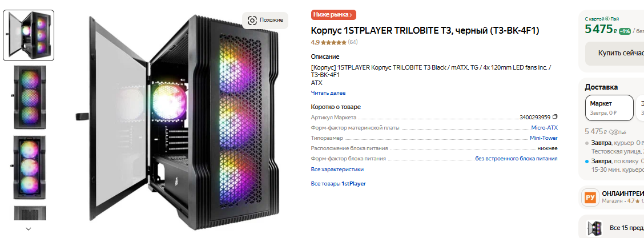Viewport: 644px width, 238px height.
Task: Click the 'Mini-Tower' size link
Action: pyautogui.click(x=544, y=138)
